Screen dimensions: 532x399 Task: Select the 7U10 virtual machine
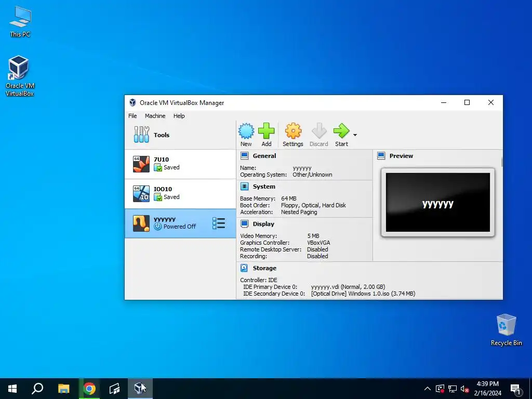tap(180, 164)
